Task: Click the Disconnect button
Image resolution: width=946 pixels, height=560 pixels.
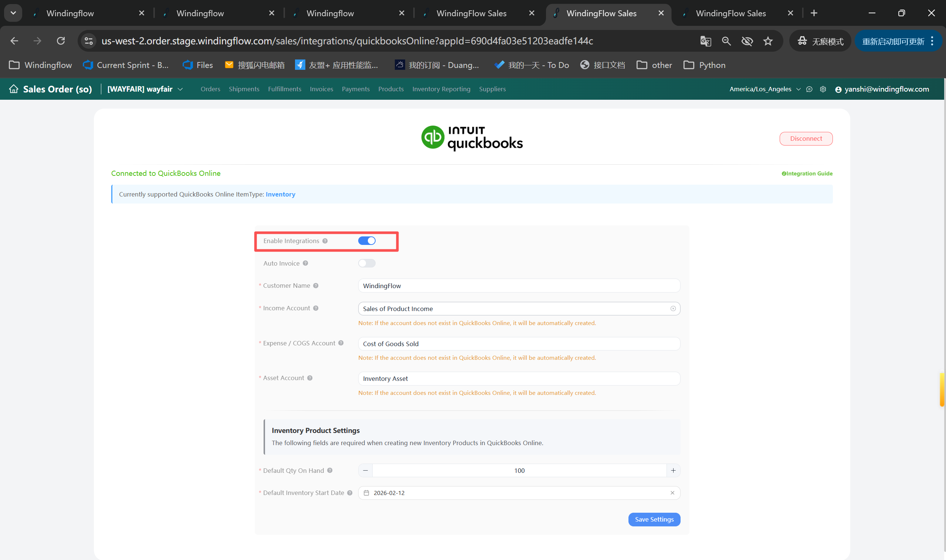Action: [806, 139]
